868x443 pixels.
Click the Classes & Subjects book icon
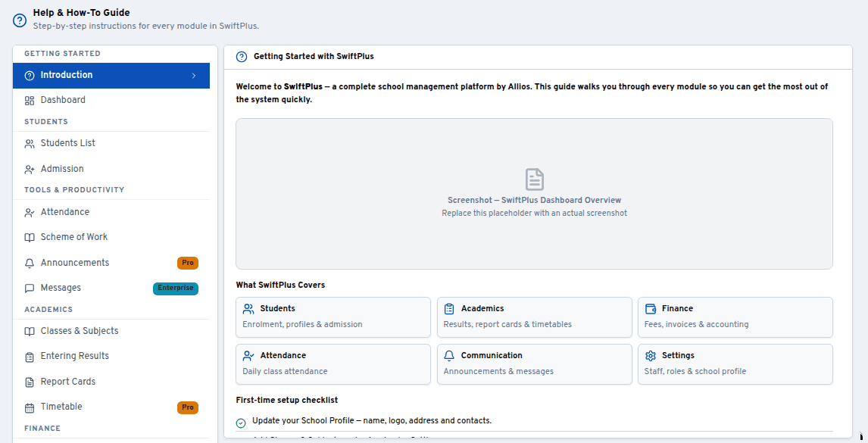30,332
